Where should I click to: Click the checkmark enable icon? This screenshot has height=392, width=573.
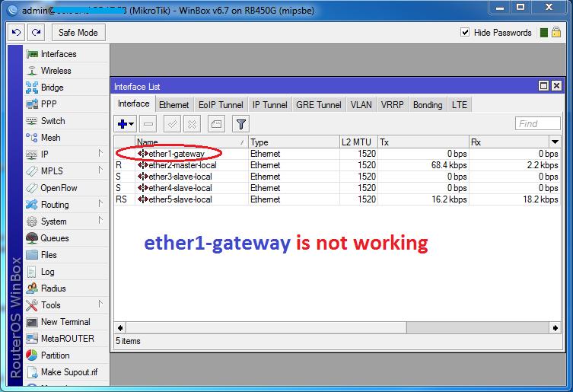point(172,124)
